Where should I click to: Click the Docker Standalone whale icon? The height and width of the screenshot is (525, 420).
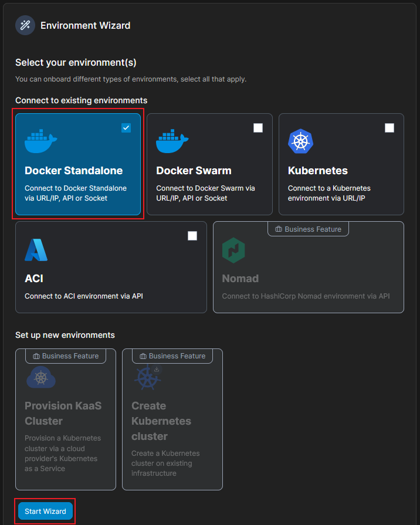41,141
